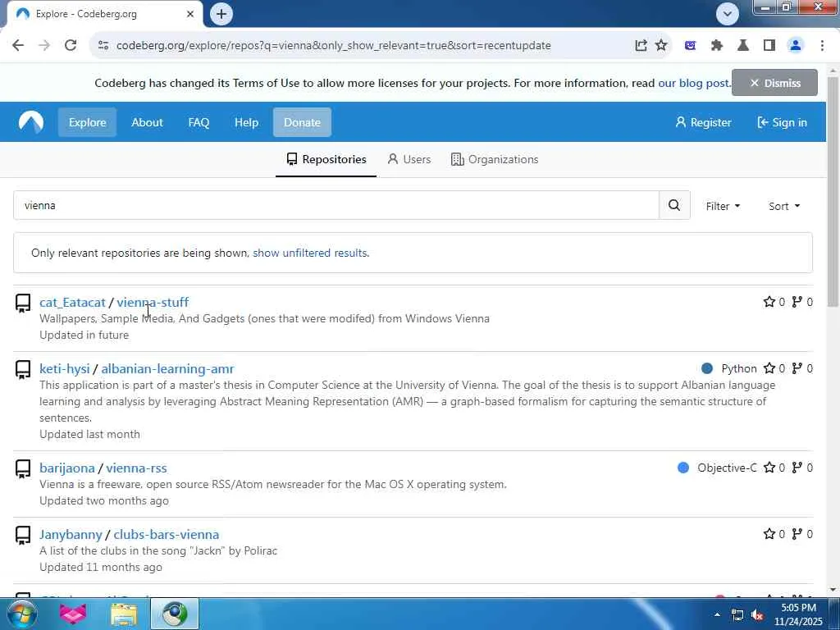The image size is (840, 630).
Task: Switch to the Organizations tab
Action: tap(495, 159)
